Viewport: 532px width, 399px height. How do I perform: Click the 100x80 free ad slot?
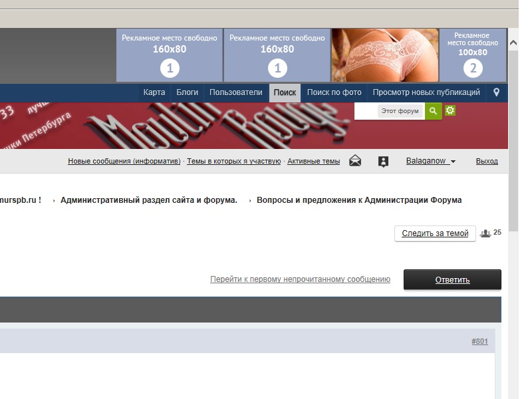pyautogui.click(x=473, y=55)
